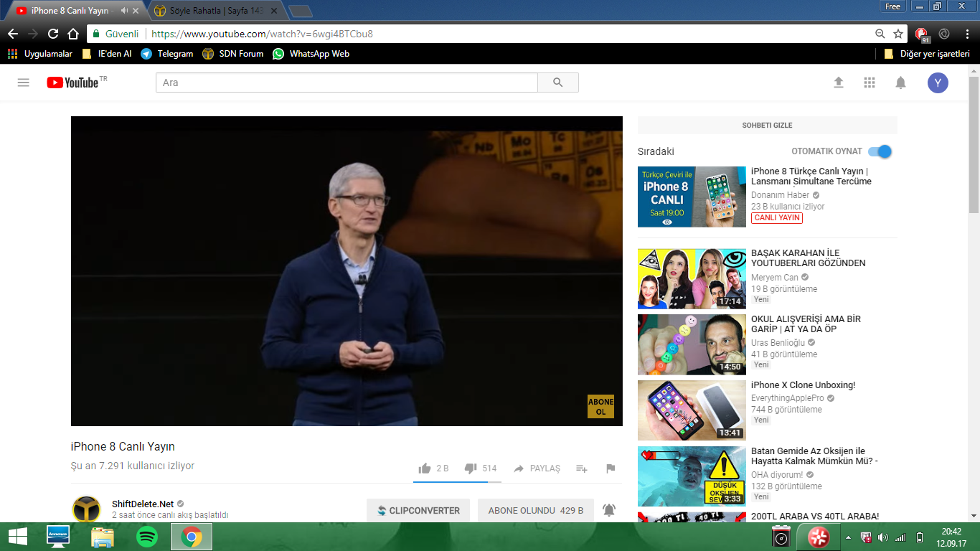Click the YouTube search magnifier button
The image size is (980, 551).
[x=558, y=83]
